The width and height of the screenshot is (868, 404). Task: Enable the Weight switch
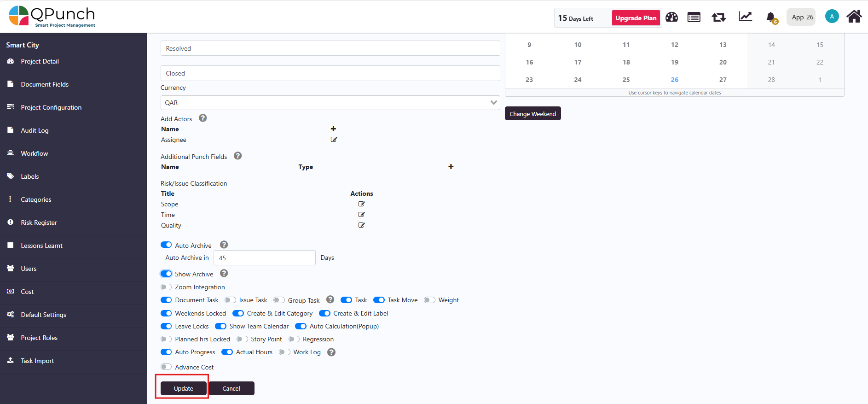(x=429, y=300)
